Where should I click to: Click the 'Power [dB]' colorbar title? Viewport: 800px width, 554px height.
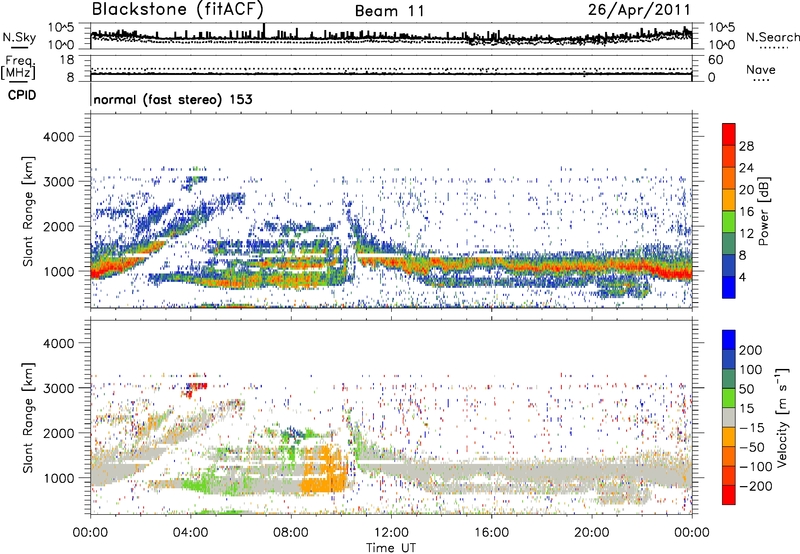(763, 211)
